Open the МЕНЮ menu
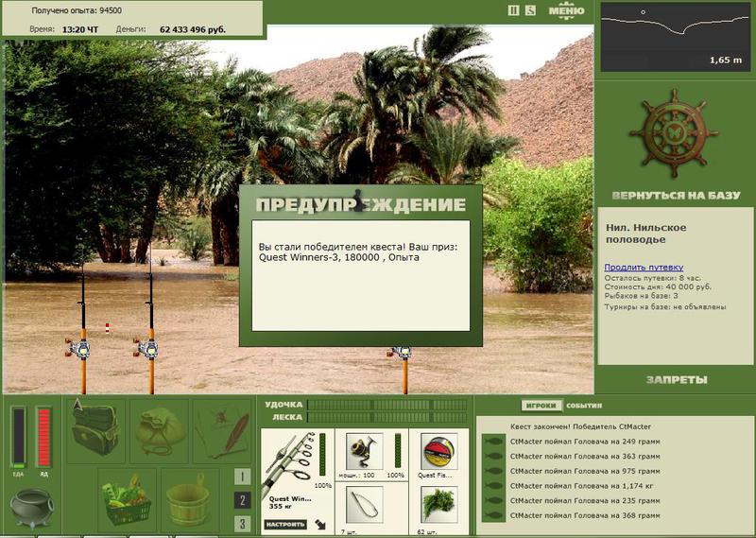 pos(566,10)
